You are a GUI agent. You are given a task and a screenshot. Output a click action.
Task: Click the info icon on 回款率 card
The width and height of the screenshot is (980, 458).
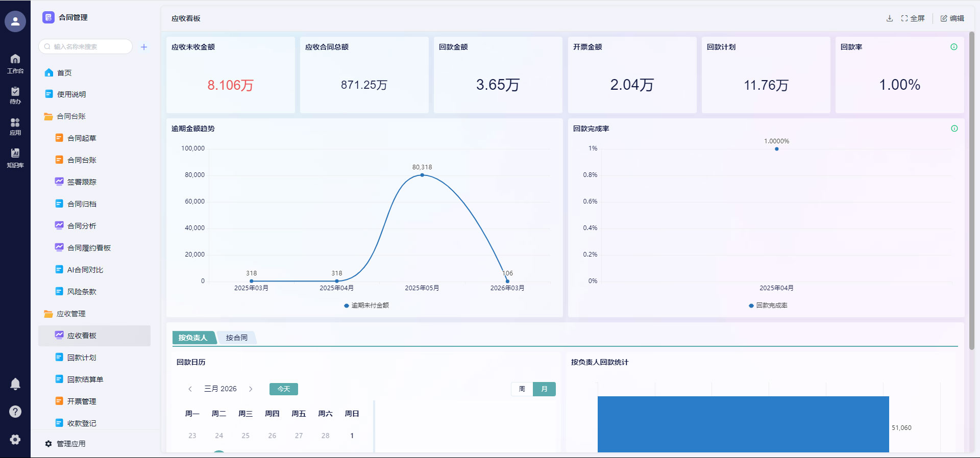pyautogui.click(x=953, y=47)
